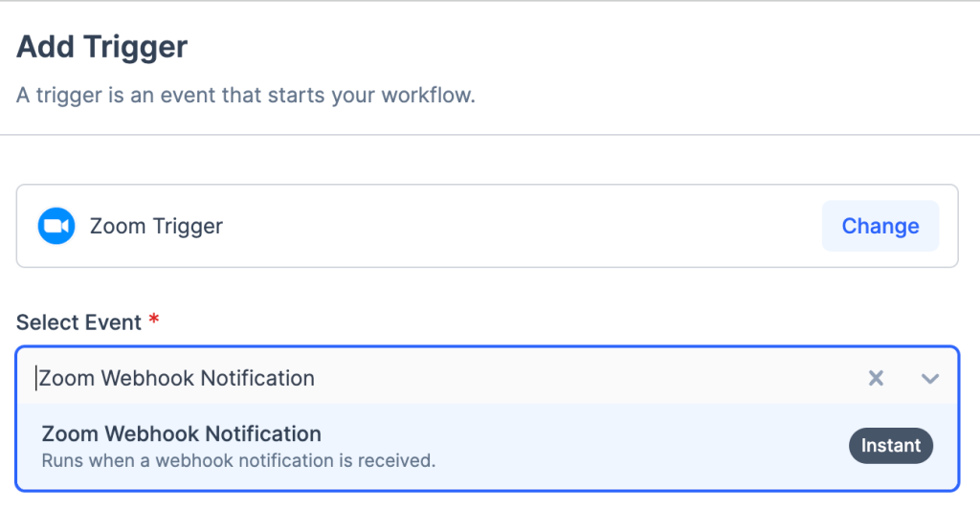Image resolution: width=980 pixels, height=509 pixels.
Task: Click the Add Trigger heading
Action: 102,46
